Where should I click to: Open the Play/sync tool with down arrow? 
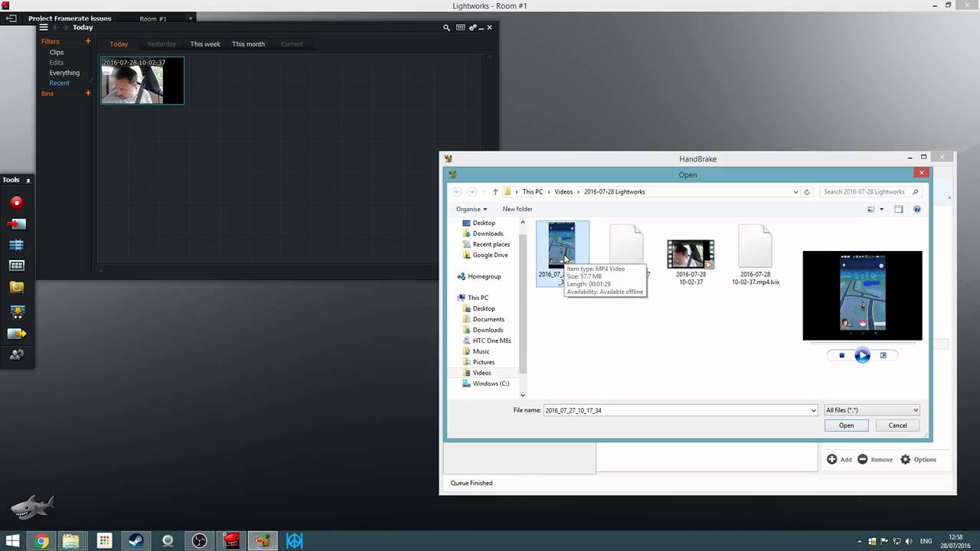coord(16,311)
